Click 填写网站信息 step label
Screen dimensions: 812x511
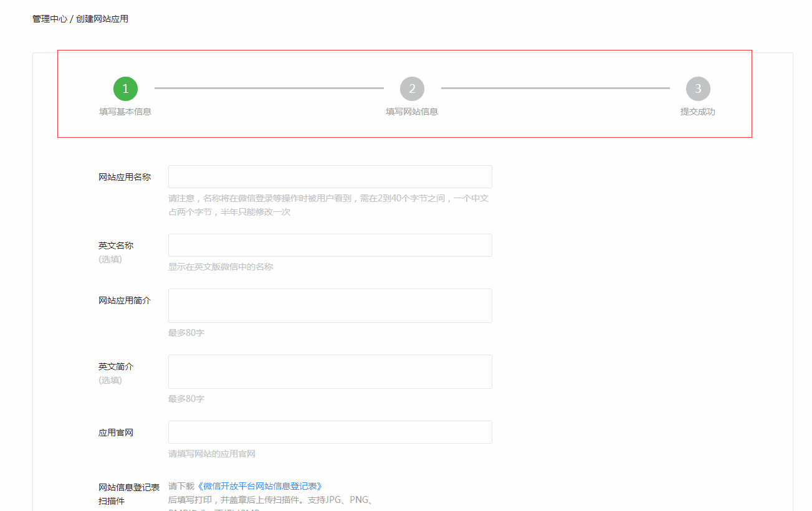coord(412,112)
